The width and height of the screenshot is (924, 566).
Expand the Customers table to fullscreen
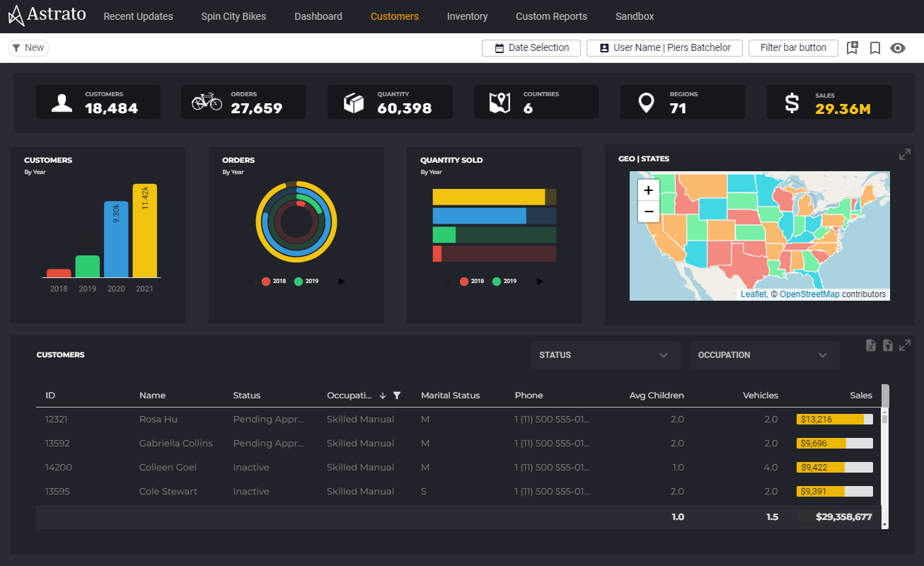(906, 345)
